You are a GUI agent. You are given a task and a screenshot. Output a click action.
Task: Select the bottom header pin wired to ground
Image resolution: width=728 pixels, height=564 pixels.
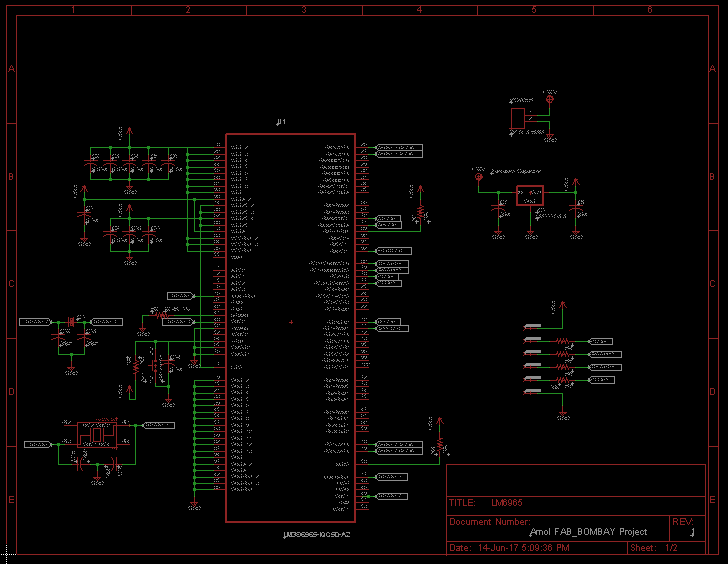point(532,392)
